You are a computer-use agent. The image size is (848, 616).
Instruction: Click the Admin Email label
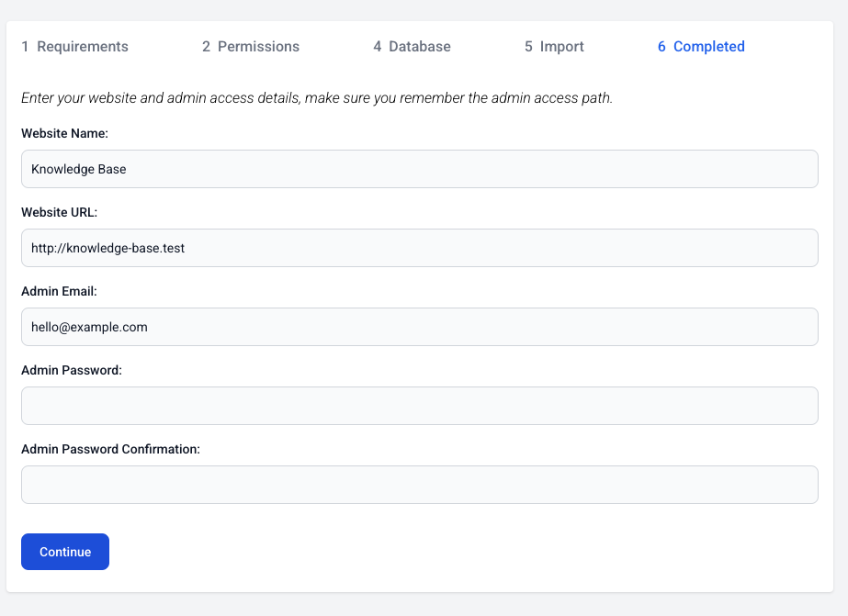pos(59,291)
